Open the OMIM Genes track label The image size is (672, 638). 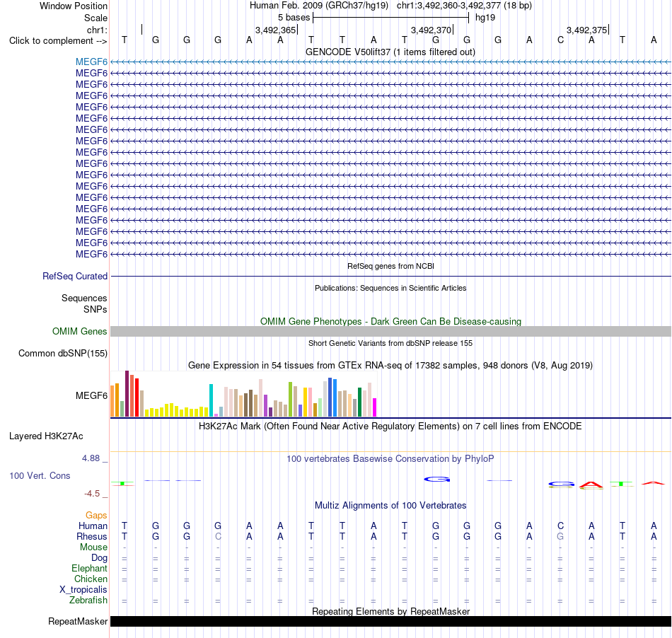[79, 331]
